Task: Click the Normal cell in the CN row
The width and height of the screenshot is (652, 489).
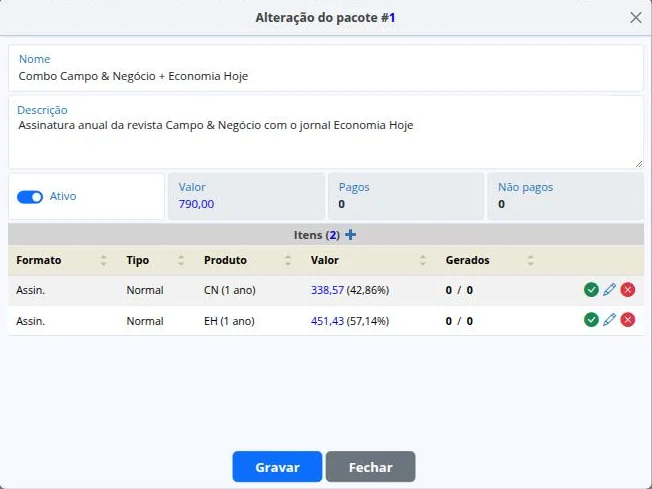Action: click(x=145, y=290)
